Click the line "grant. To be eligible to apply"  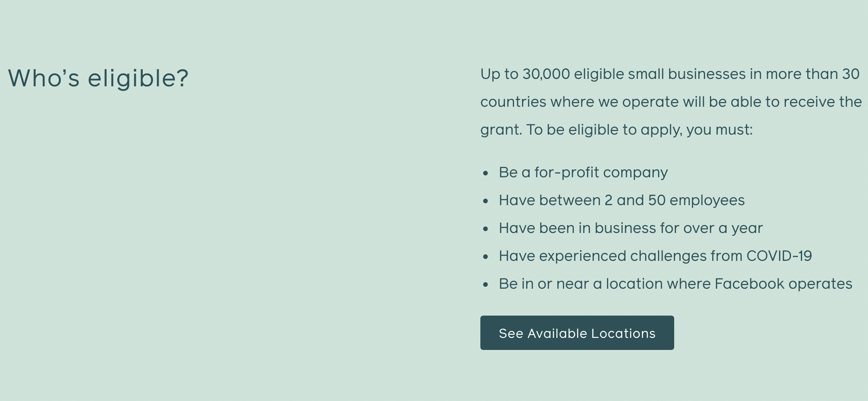click(x=617, y=130)
